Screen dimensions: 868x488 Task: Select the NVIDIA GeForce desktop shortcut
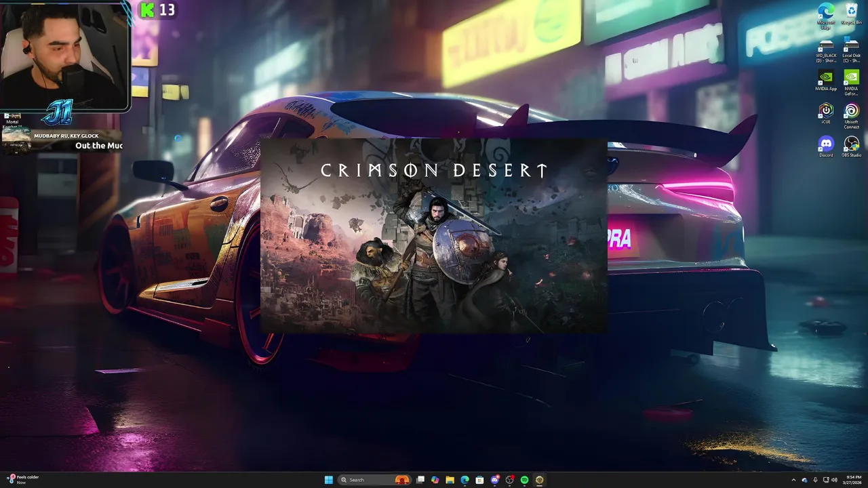tap(851, 83)
